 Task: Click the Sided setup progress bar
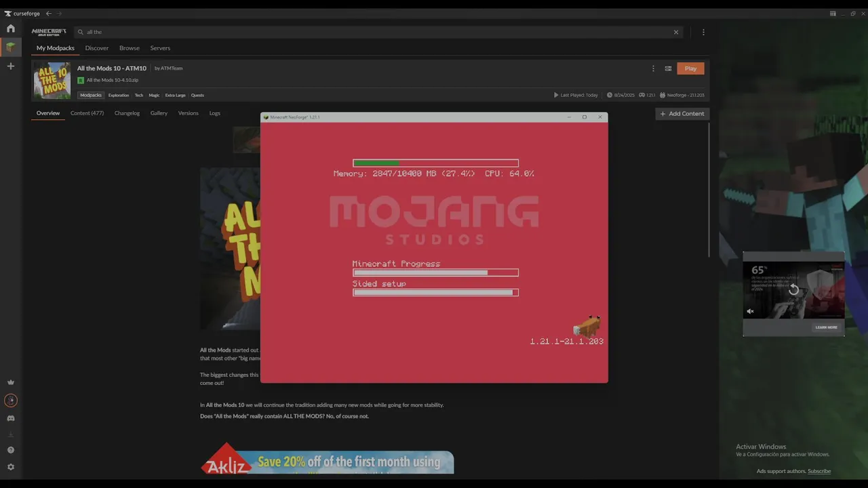coord(435,293)
